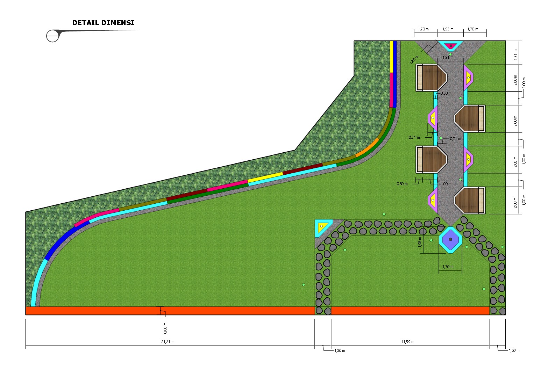This screenshot has width=555, height=392.
Task: Select the blue octagonal fountain
Action: click(x=450, y=239)
